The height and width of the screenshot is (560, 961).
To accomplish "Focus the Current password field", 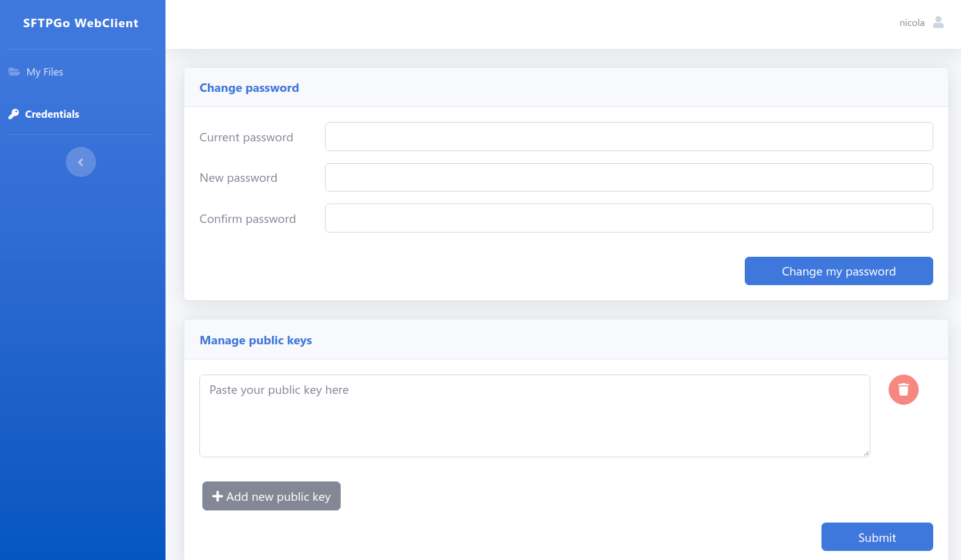I will [x=628, y=137].
